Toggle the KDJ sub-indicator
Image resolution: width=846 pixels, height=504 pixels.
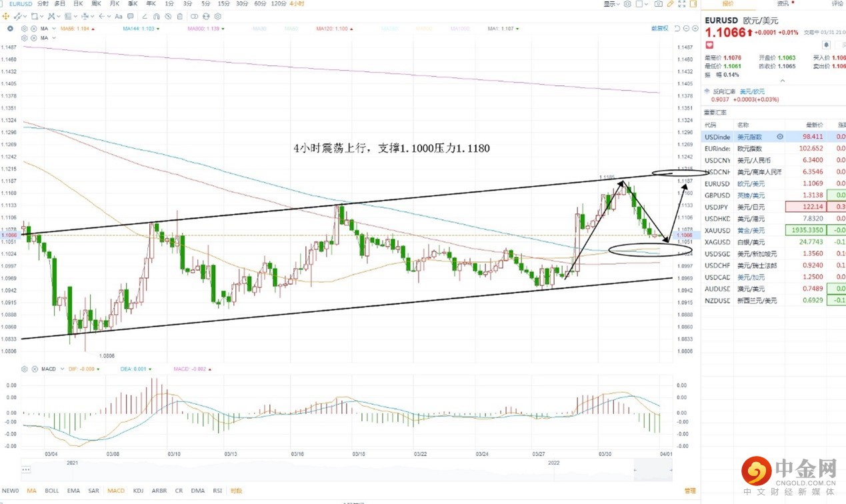138,491
